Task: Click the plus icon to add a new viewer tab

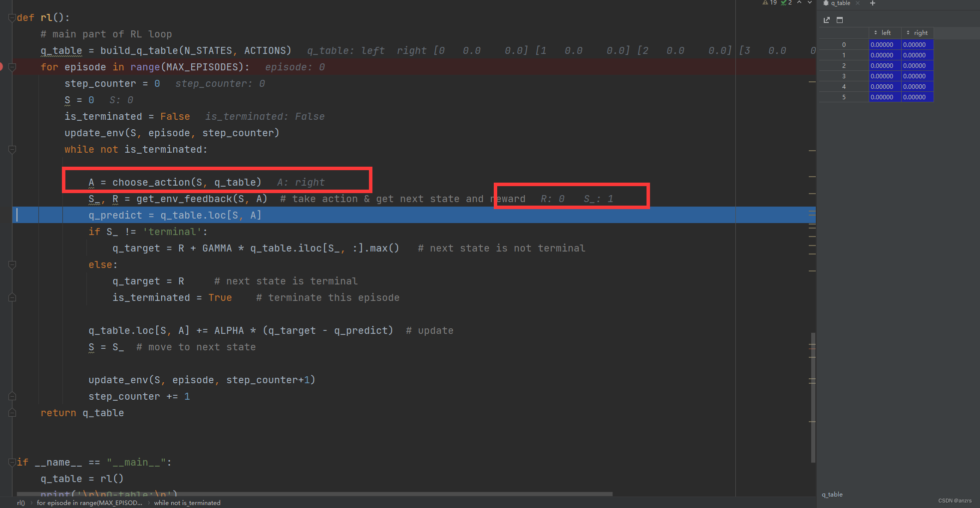Action: coord(872,3)
